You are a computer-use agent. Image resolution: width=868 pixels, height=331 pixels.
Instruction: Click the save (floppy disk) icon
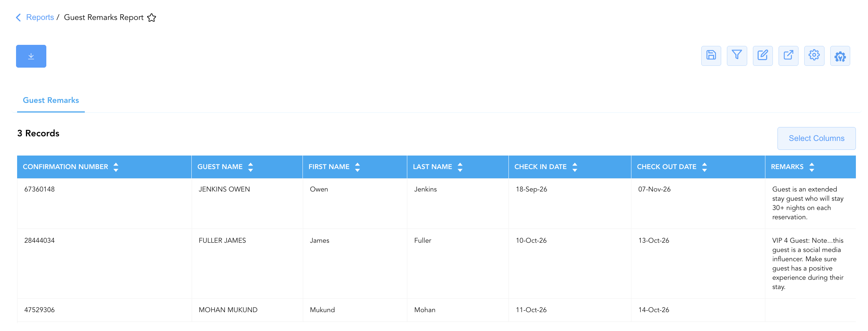pyautogui.click(x=711, y=56)
